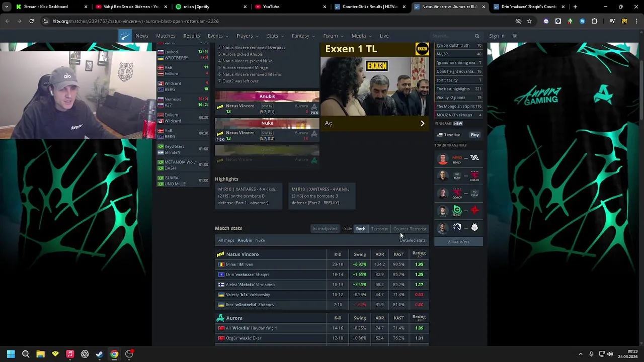This screenshot has height=362, width=644.
Task: Select Counter-Terrorist side filter
Action: point(410,229)
